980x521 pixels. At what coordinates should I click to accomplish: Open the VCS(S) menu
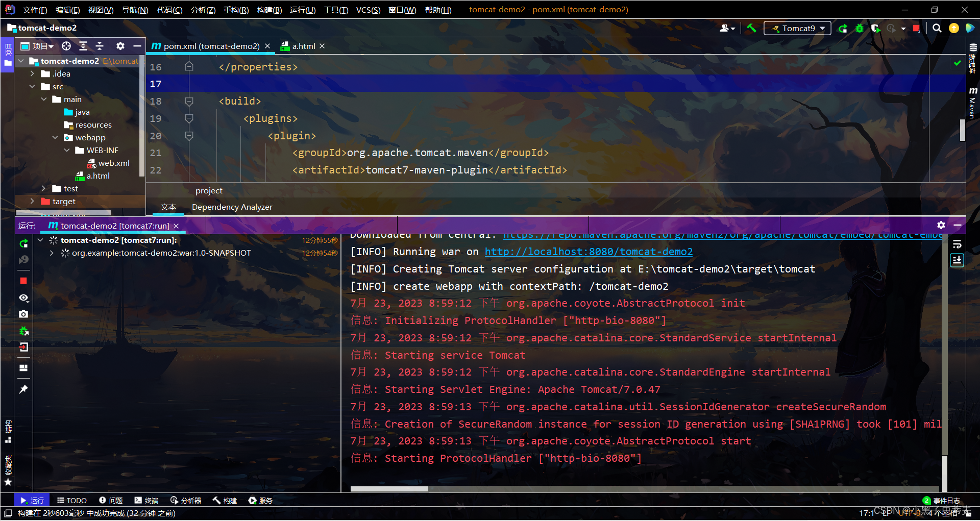[x=368, y=10]
